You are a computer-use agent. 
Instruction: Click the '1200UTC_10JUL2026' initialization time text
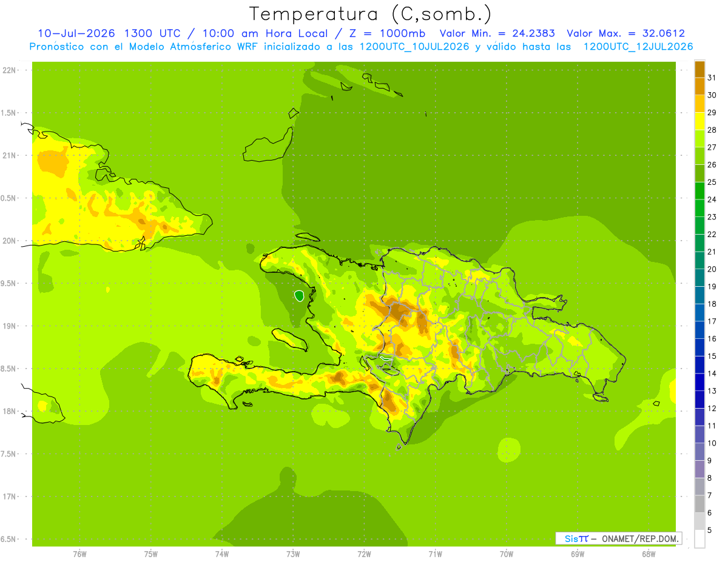(414, 47)
